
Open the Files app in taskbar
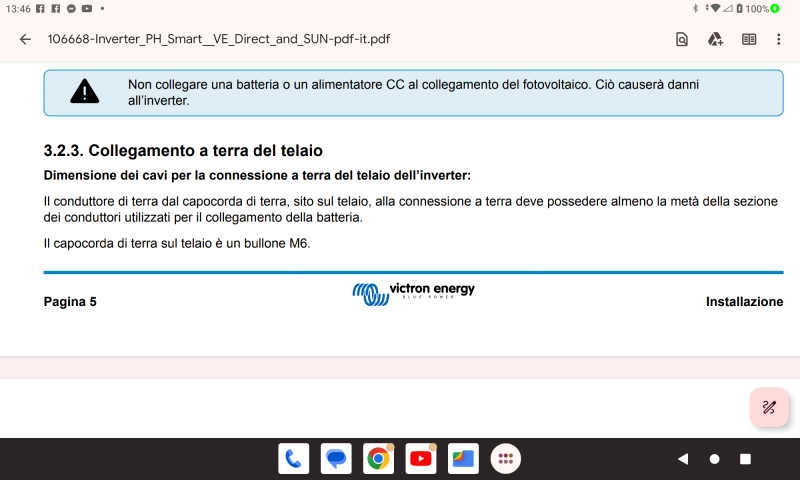coord(463,459)
